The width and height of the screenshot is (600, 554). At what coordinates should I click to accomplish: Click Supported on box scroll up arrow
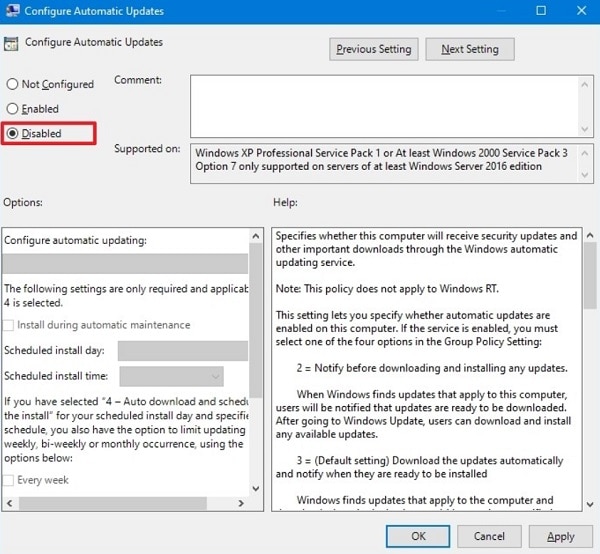(585, 153)
